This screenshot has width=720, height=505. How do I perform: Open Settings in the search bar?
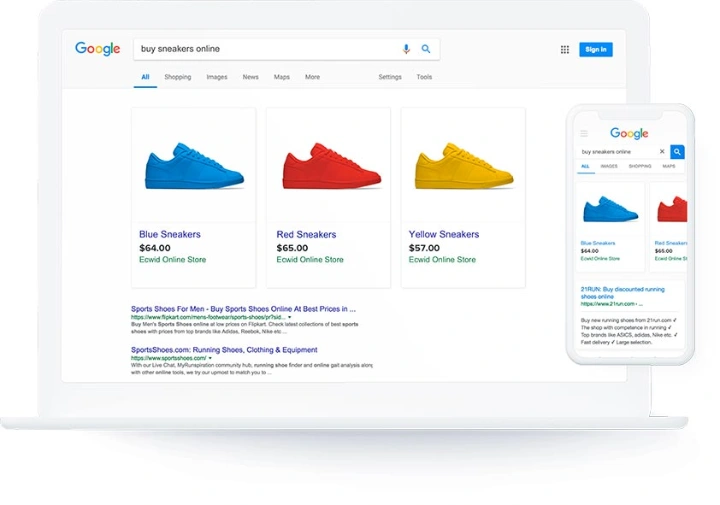coord(390,77)
